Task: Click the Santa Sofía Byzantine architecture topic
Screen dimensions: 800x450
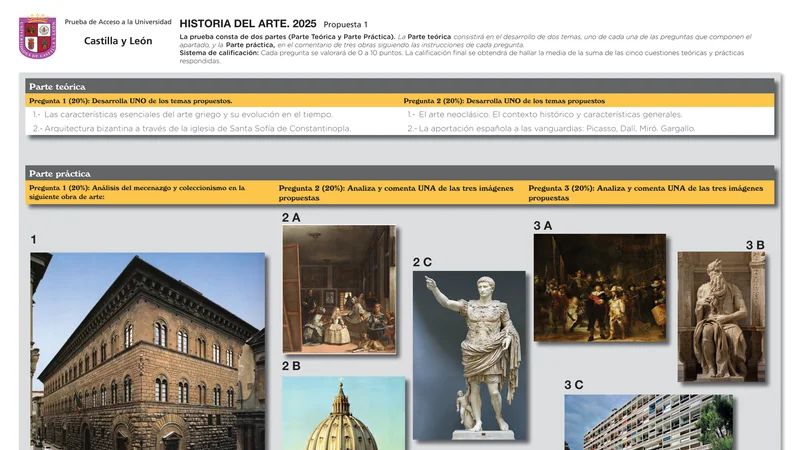Action: coord(191,128)
